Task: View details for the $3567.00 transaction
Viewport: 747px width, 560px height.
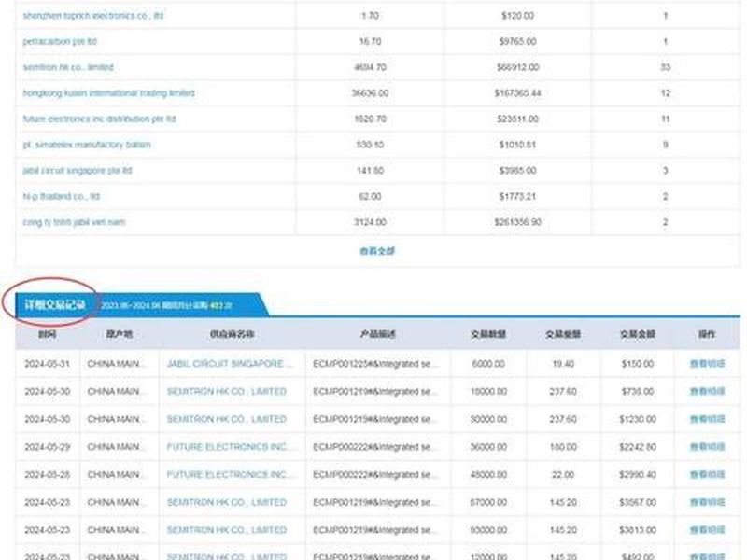Action: 708,502
